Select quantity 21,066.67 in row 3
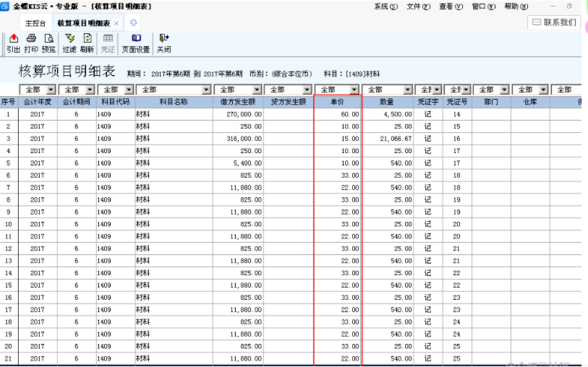 tap(388, 139)
